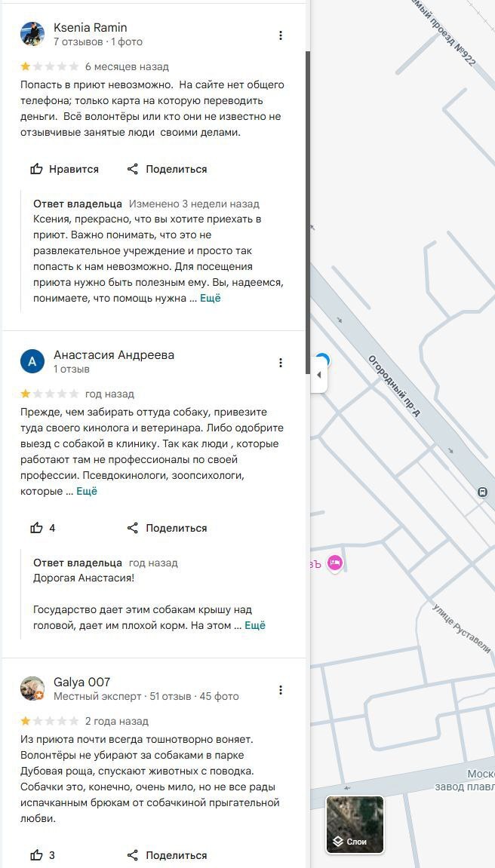This screenshot has height=868, width=495.
Task: Expand the owner's reply to Анастасия with Ещё
Action: 255,625
